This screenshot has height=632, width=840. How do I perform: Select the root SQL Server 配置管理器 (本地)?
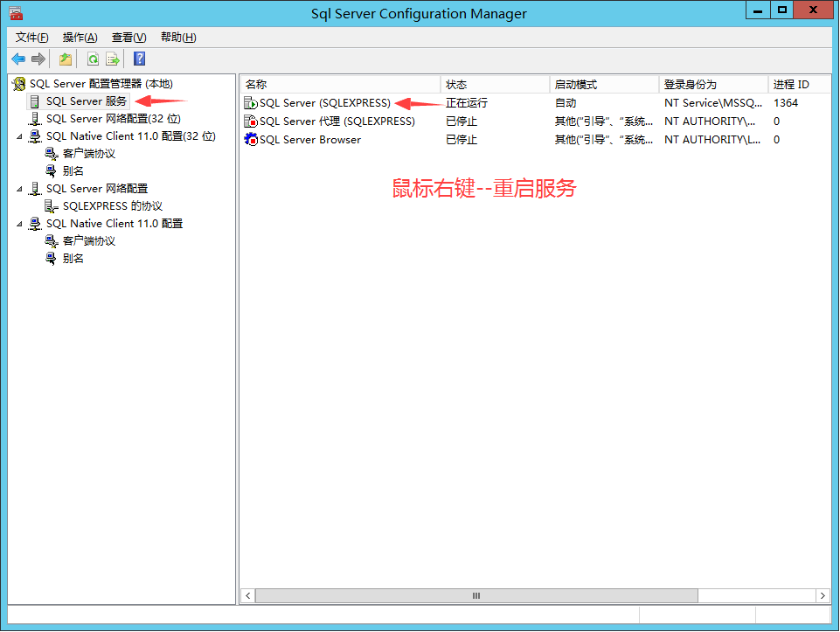point(101,84)
